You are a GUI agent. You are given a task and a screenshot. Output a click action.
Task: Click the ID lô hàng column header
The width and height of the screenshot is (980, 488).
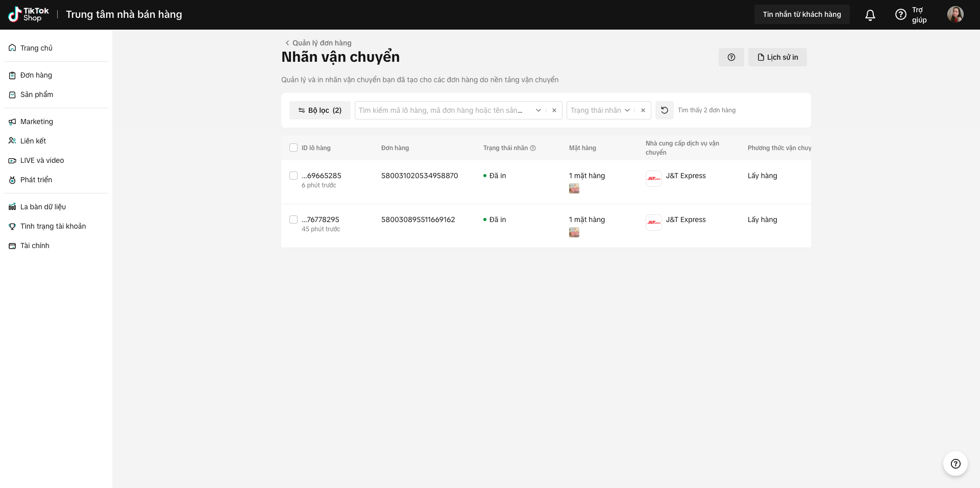coord(316,148)
